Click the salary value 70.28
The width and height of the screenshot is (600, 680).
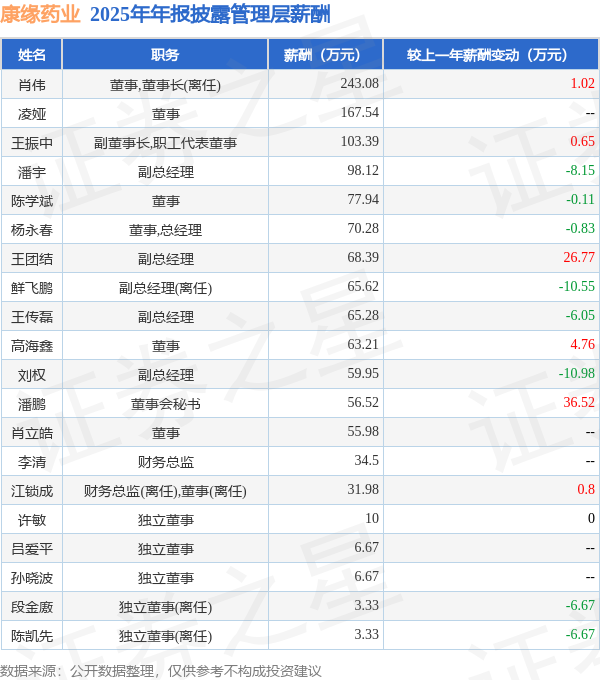363,228
